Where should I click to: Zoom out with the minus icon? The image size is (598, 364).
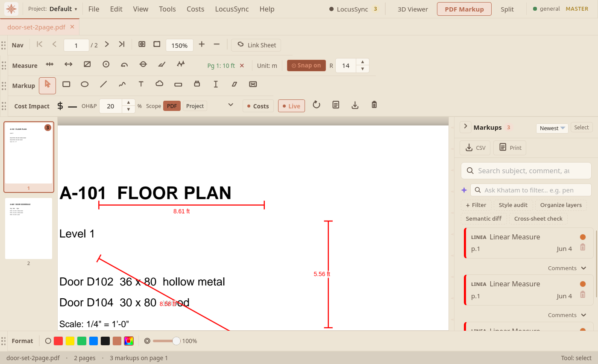(217, 44)
